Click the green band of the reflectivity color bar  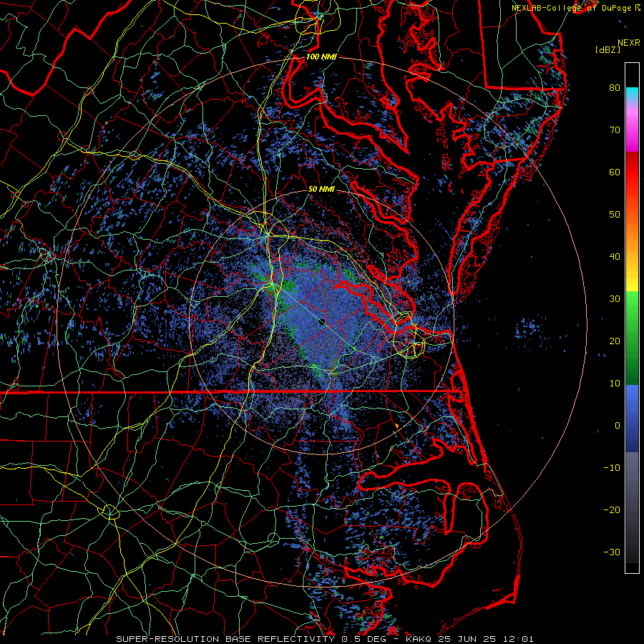point(632,338)
